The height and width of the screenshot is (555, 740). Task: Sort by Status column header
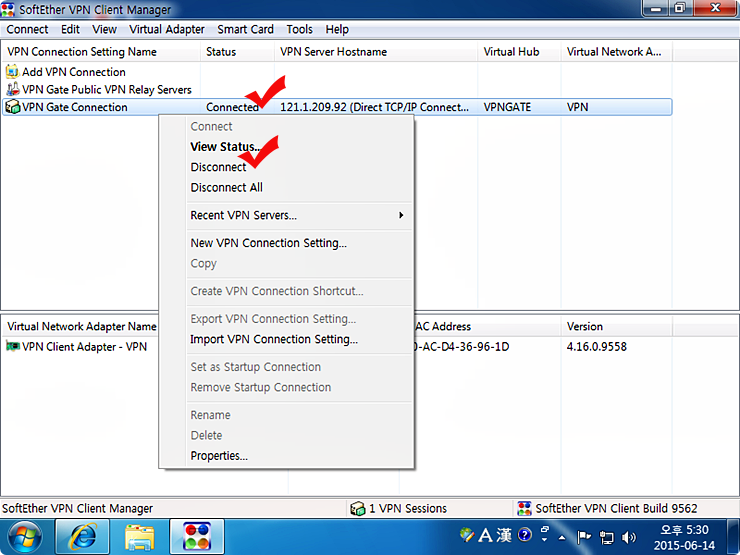(237, 52)
